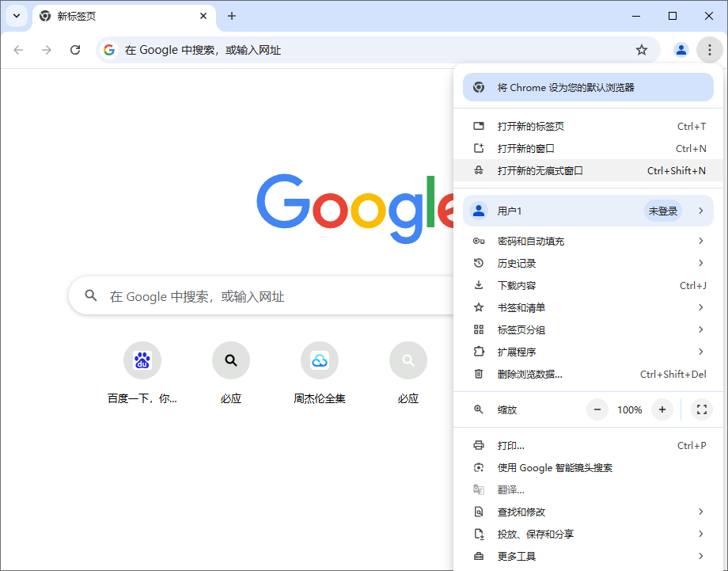
Task: Select the incognito window icon in the menu
Action: 479,170
